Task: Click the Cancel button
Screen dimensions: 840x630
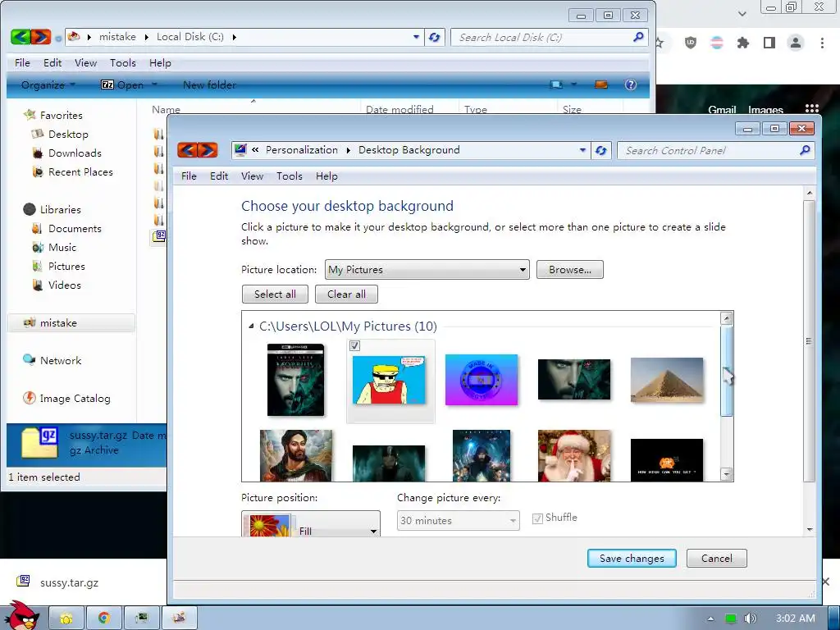Action: click(x=716, y=558)
